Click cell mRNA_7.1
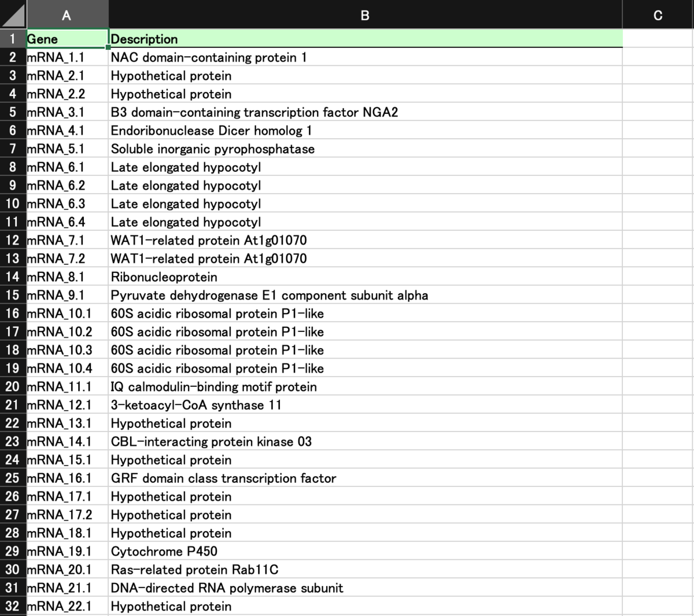694x616 pixels. point(67,240)
